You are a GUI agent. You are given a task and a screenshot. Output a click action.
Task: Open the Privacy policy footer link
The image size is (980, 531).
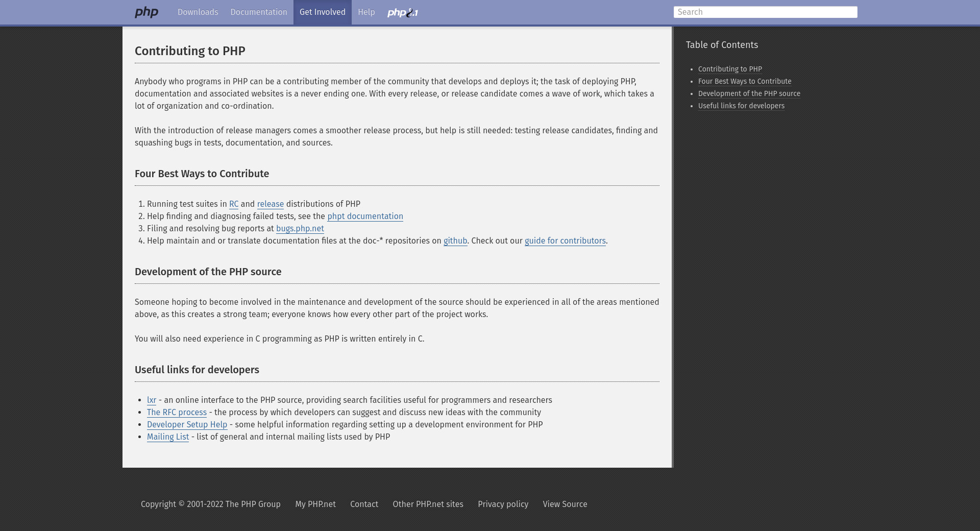coord(503,504)
